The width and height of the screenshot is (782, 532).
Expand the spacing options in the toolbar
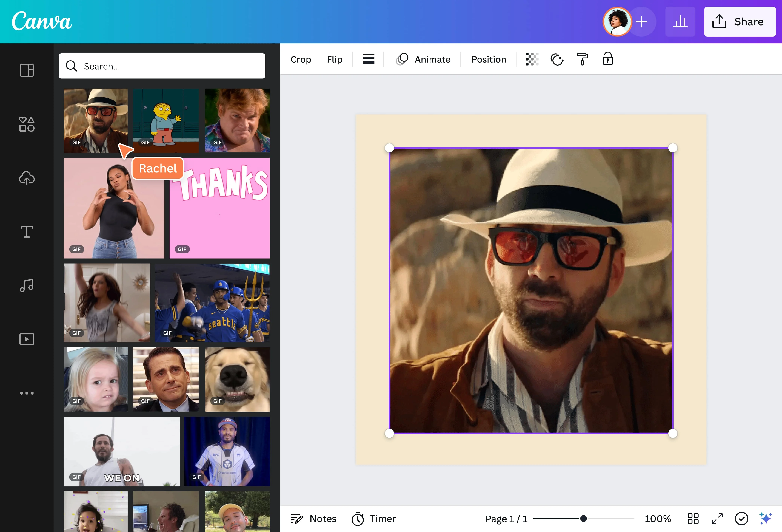point(368,59)
